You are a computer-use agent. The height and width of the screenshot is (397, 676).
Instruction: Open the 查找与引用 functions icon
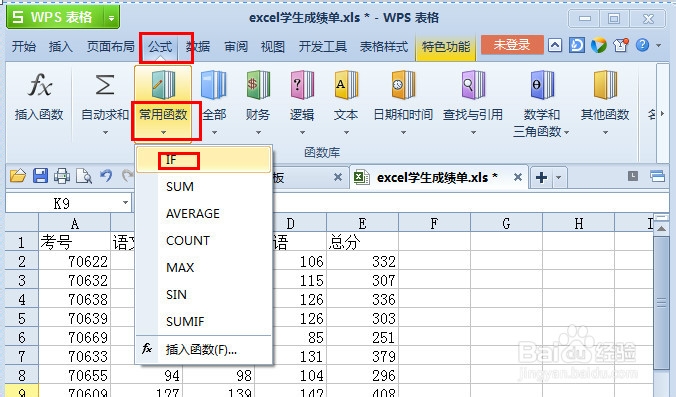coord(473,85)
